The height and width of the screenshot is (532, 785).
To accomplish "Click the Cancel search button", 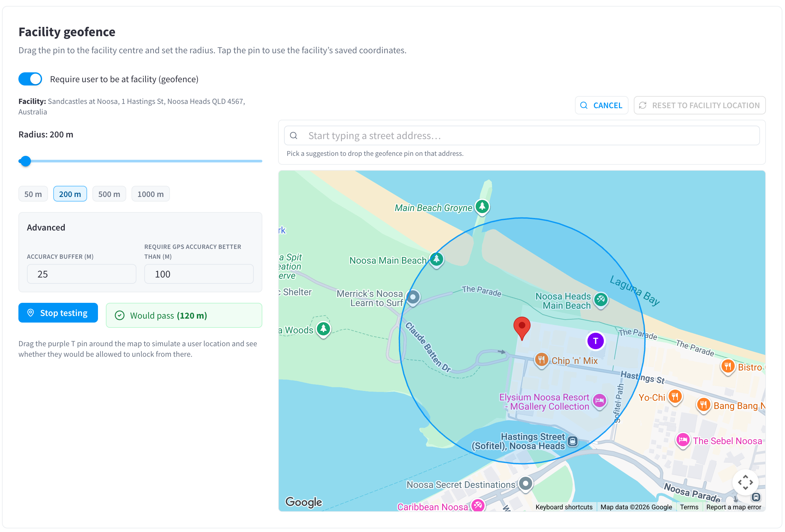I will [601, 106].
